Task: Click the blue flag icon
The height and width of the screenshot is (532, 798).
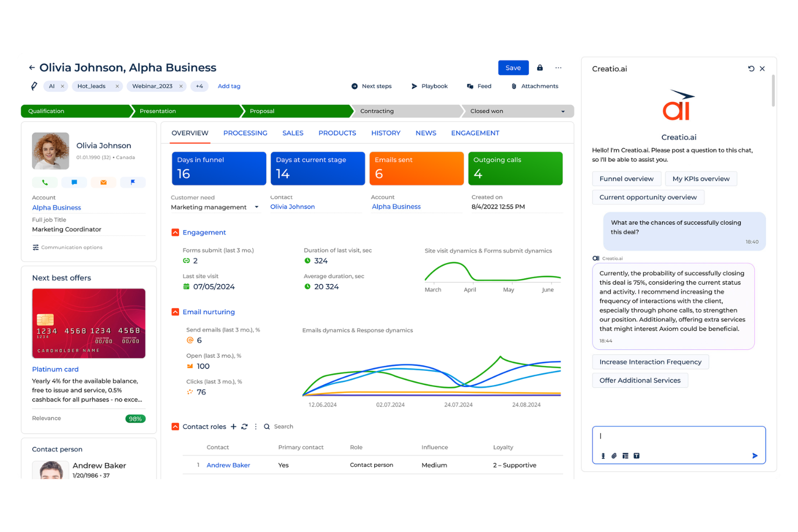Action: coord(133,182)
